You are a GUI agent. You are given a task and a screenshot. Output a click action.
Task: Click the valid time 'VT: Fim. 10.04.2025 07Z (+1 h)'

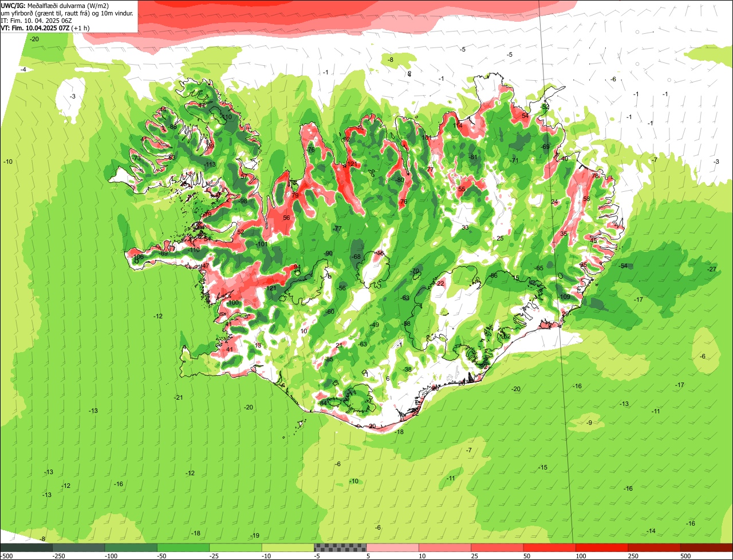45,28
